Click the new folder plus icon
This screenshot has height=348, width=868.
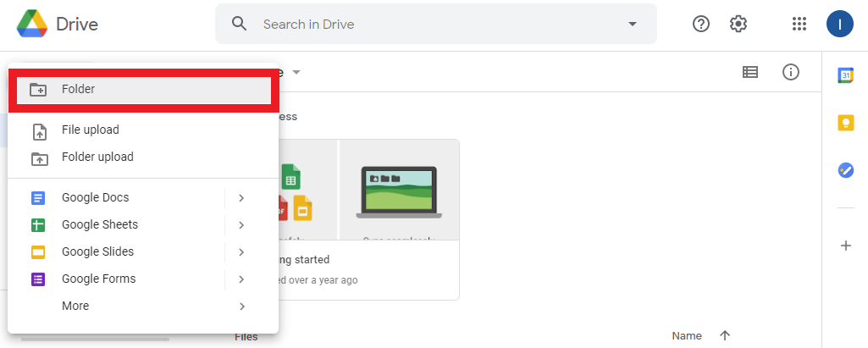point(38,90)
